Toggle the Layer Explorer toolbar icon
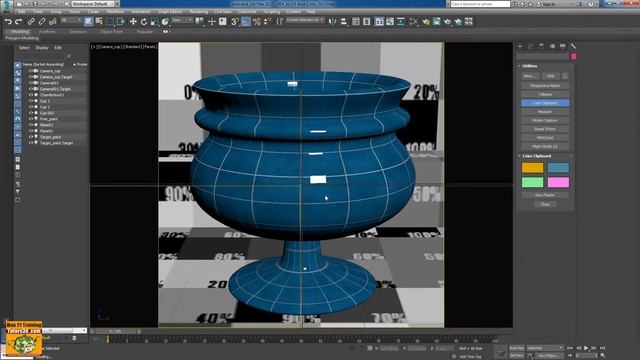640x360 pixels. 367,22
